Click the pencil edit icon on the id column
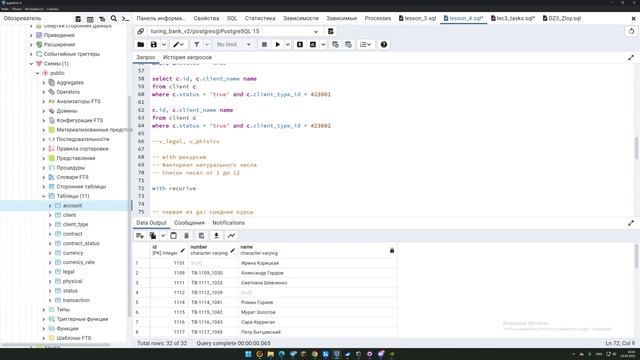640x360 pixels. coord(182,250)
